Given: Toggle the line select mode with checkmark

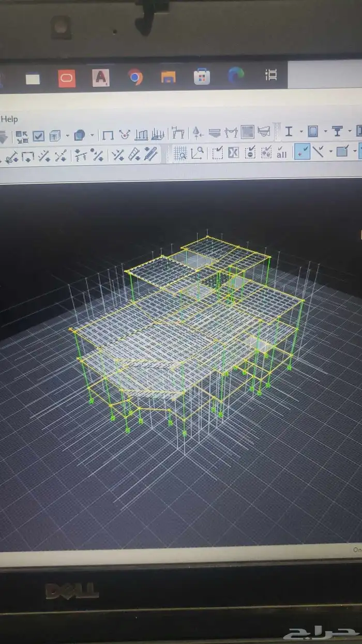Looking at the screenshot, I should click(319, 152).
